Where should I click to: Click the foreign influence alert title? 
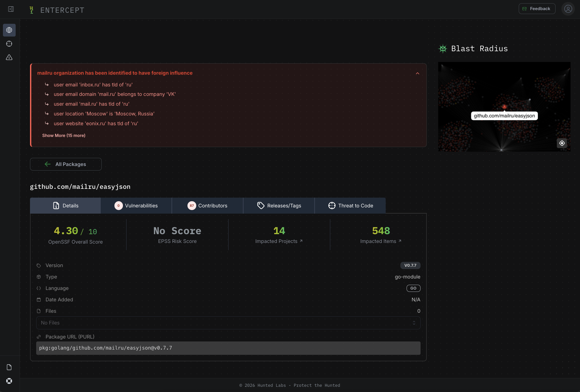coord(115,73)
